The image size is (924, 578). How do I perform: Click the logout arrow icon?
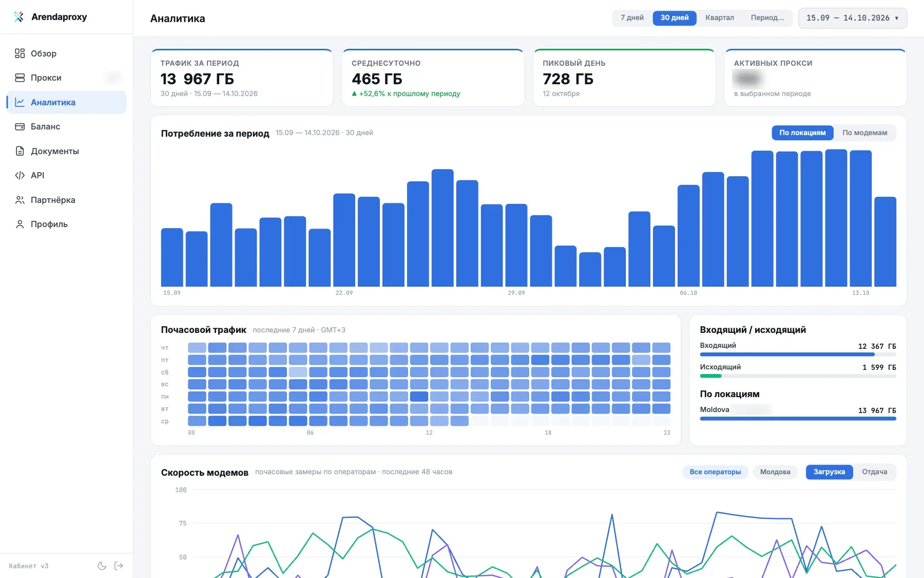click(x=119, y=566)
